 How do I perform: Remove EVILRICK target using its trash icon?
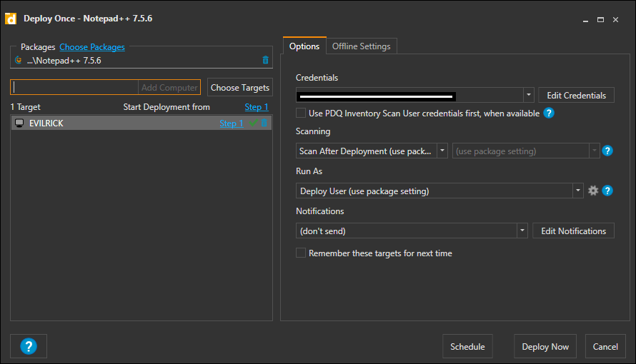pyautogui.click(x=264, y=123)
